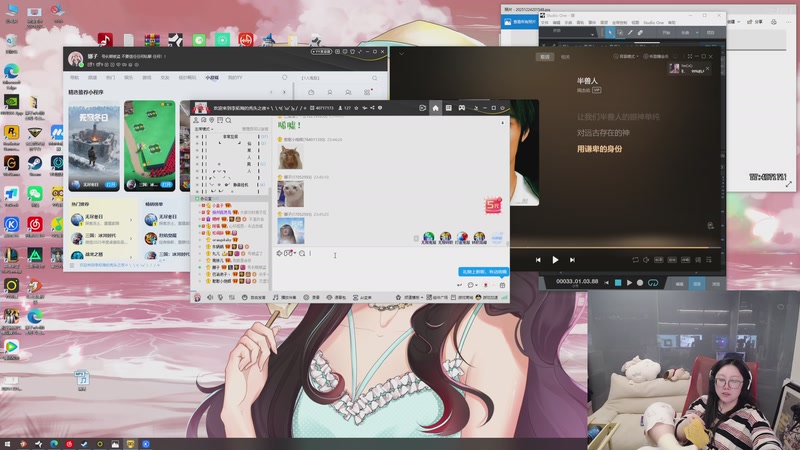Switch to the 小程序 tab in YY main window
Image resolution: width=800 pixels, height=450 pixels.
point(212,78)
